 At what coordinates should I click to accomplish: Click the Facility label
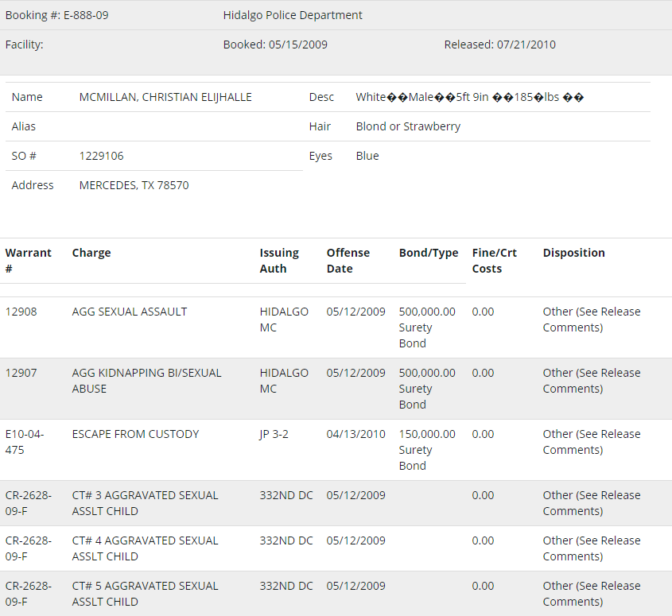[x=25, y=45]
